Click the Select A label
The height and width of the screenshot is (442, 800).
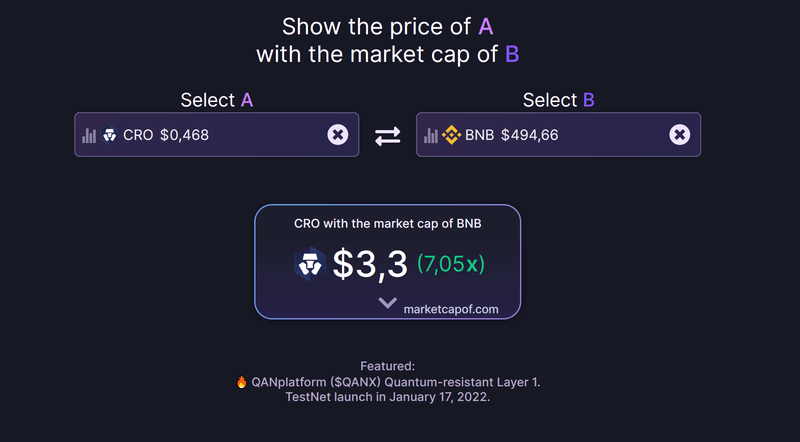(x=216, y=100)
